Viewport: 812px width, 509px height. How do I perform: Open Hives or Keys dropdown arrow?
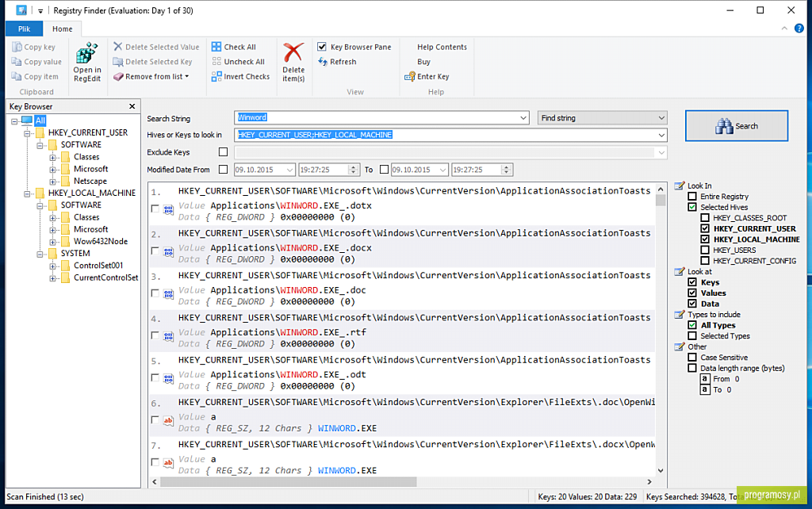click(661, 135)
